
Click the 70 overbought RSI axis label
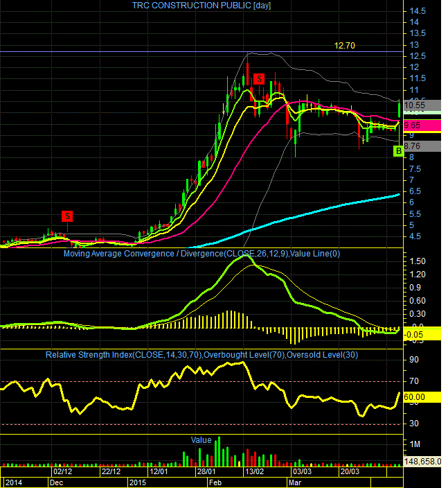coord(414,381)
